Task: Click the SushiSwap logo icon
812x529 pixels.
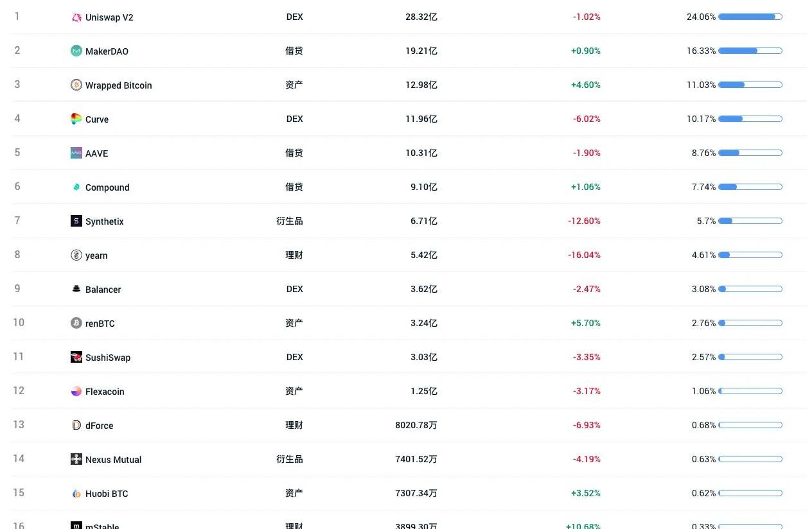Action: 76,357
